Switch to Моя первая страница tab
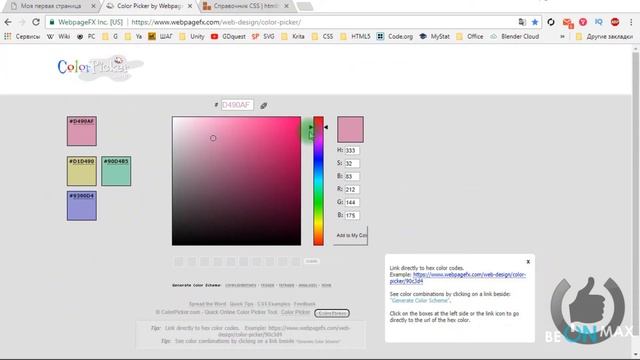Image resolution: width=640 pixels, height=360 pixels. coord(51,6)
